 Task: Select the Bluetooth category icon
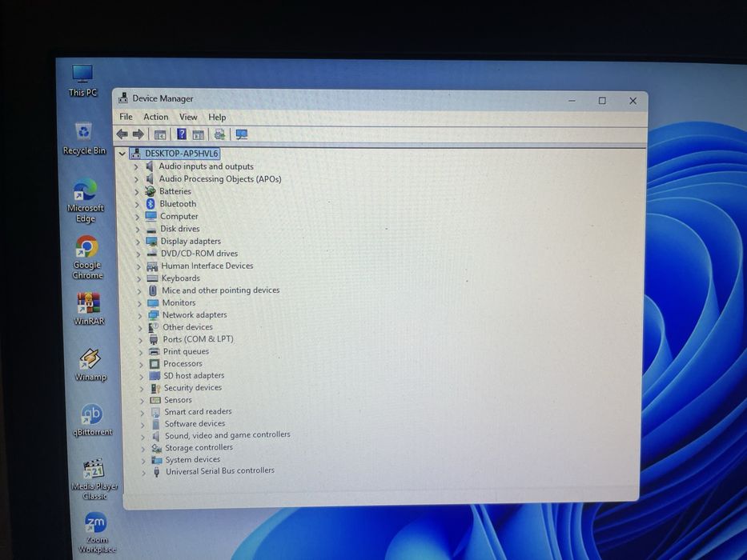pos(151,204)
